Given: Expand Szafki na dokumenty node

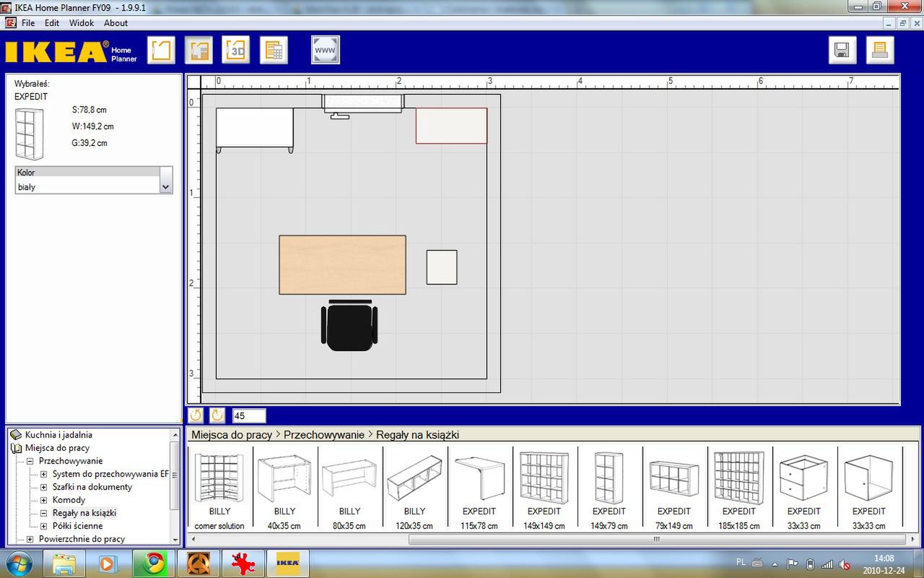Looking at the screenshot, I should click(x=43, y=487).
